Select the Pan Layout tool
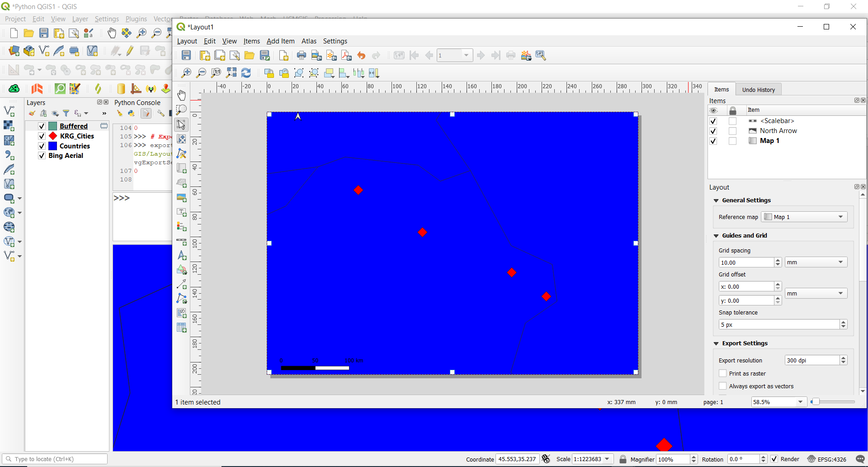The height and width of the screenshot is (467, 868). 182,95
